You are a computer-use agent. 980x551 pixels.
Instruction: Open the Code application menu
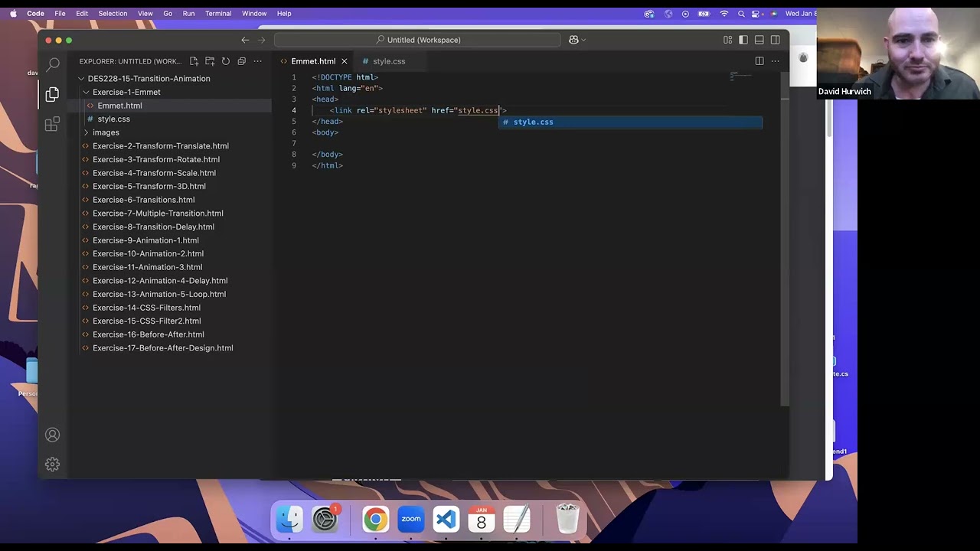click(35, 14)
